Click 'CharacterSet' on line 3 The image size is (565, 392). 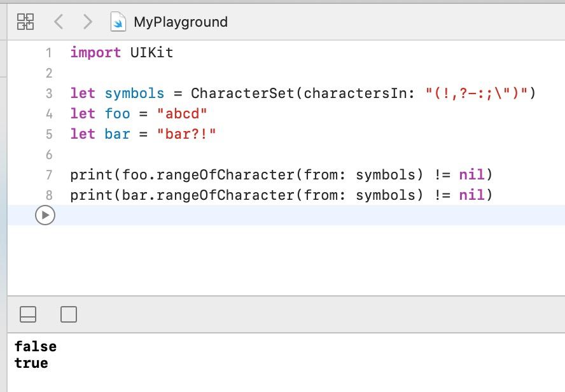point(242,94)
